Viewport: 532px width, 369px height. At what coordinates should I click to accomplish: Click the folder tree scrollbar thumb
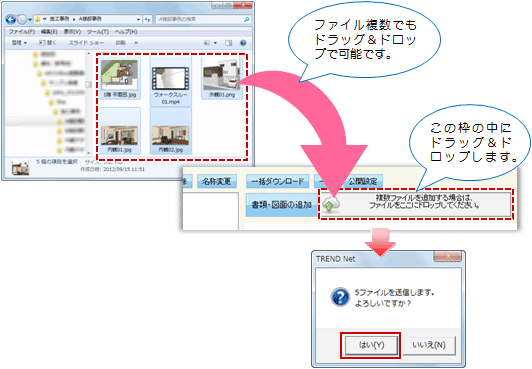click(x=89, y=84)
